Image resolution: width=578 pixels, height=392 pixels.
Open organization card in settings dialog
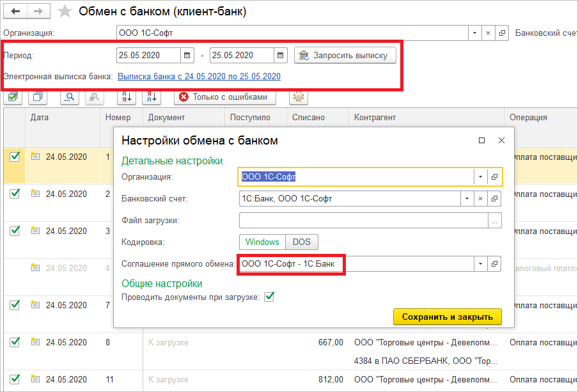494,177
